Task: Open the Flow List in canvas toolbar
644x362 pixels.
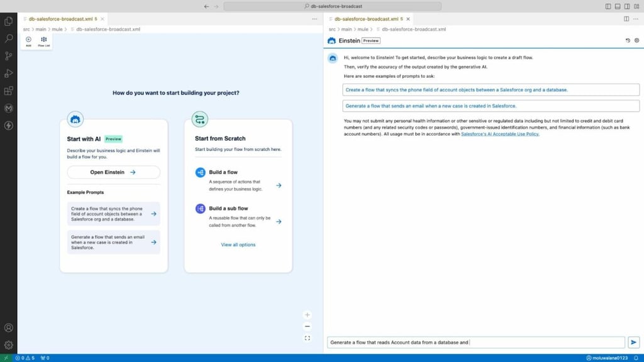Action: point(43,41)
